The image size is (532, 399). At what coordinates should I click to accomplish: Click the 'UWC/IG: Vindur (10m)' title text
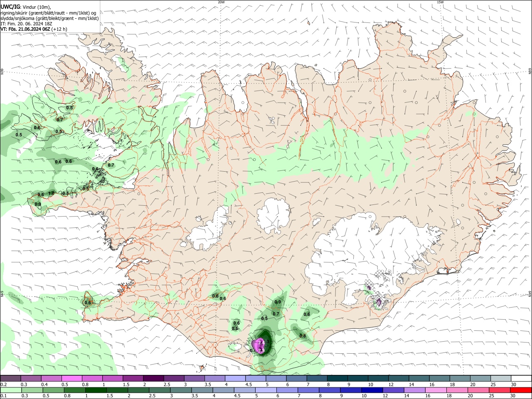click(26, 7)
